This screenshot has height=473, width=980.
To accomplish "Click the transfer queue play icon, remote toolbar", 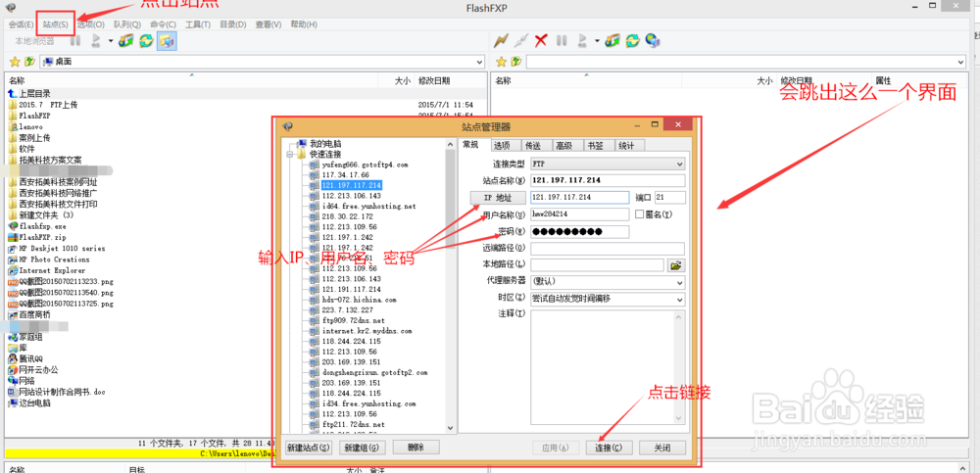I will pos(582,41).
